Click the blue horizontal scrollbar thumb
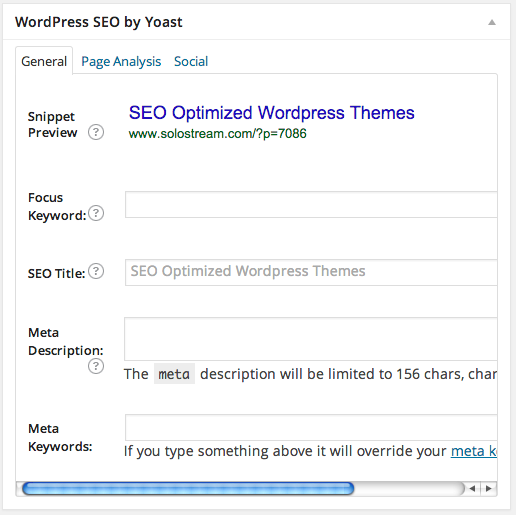 point(188,489)
